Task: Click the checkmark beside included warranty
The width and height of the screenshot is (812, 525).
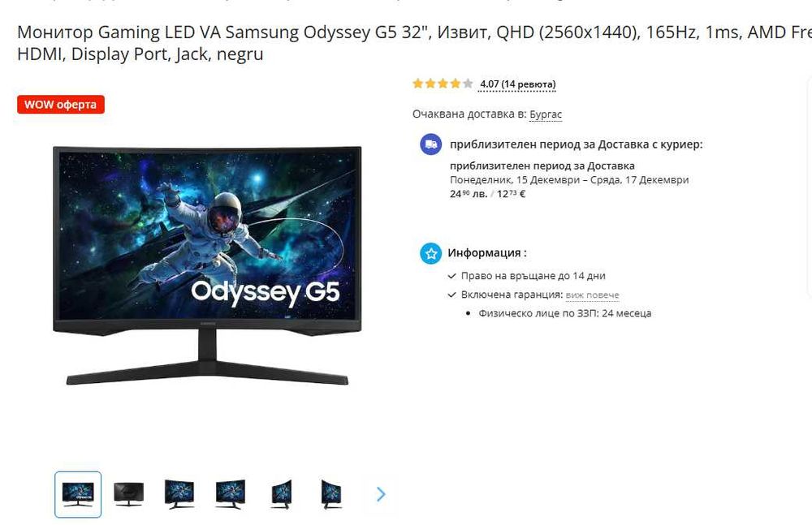Action: 452,295
